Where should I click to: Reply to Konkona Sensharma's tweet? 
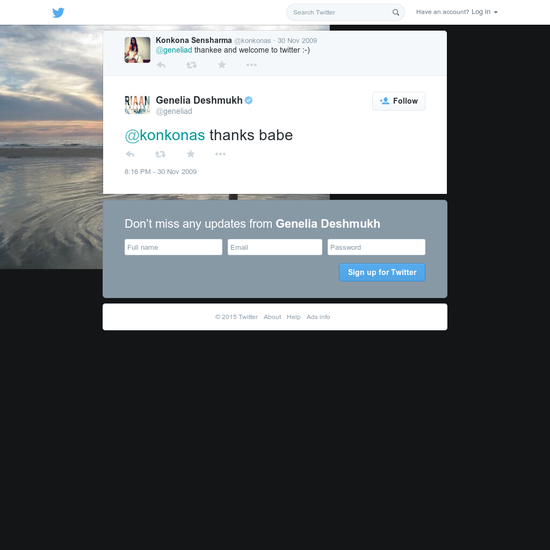pos(161,65)
